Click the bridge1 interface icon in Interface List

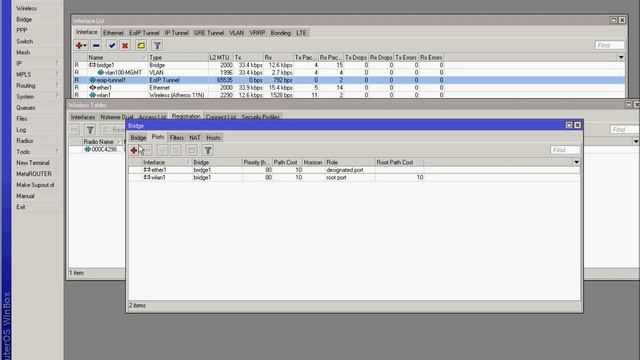92,65
